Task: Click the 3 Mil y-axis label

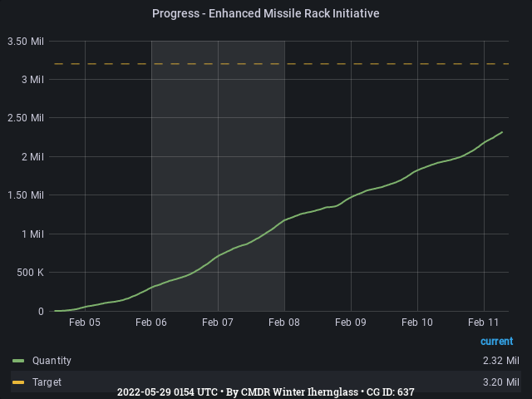Action: click(x=33, y=80)
